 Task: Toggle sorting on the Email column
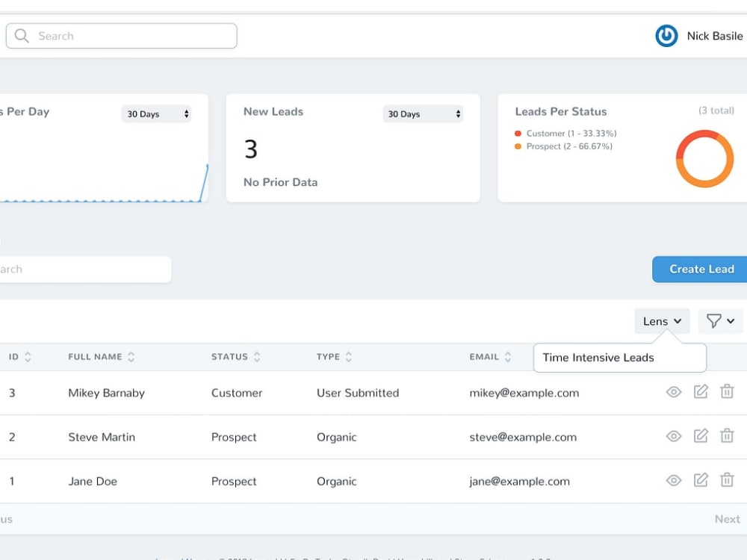(507, 356)
